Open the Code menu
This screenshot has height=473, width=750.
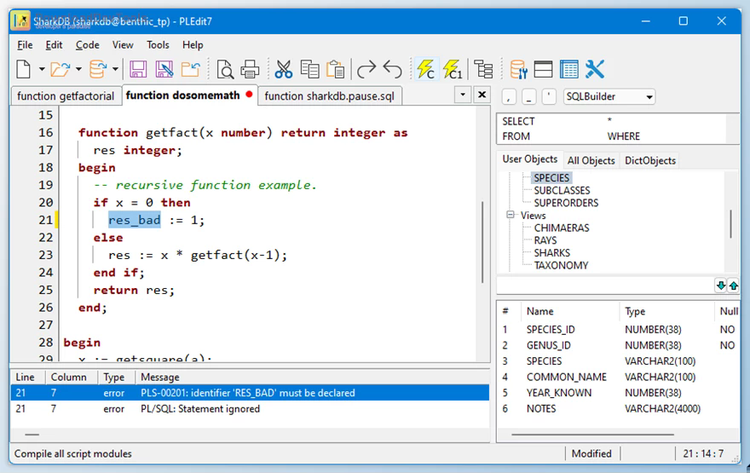(x=88, y=45)
